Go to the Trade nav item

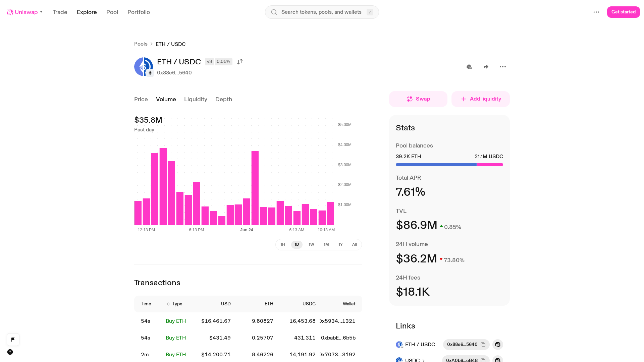pos(60,12)
